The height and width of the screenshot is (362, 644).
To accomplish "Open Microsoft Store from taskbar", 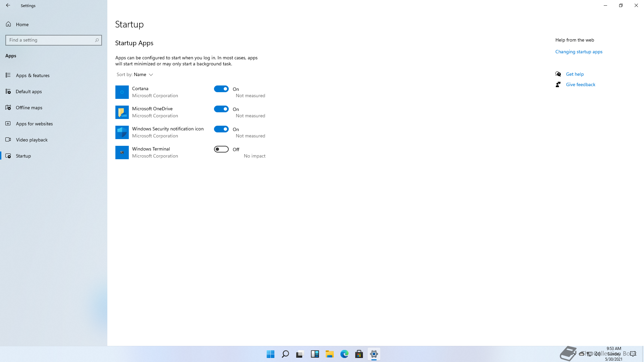I will [359, 354].
